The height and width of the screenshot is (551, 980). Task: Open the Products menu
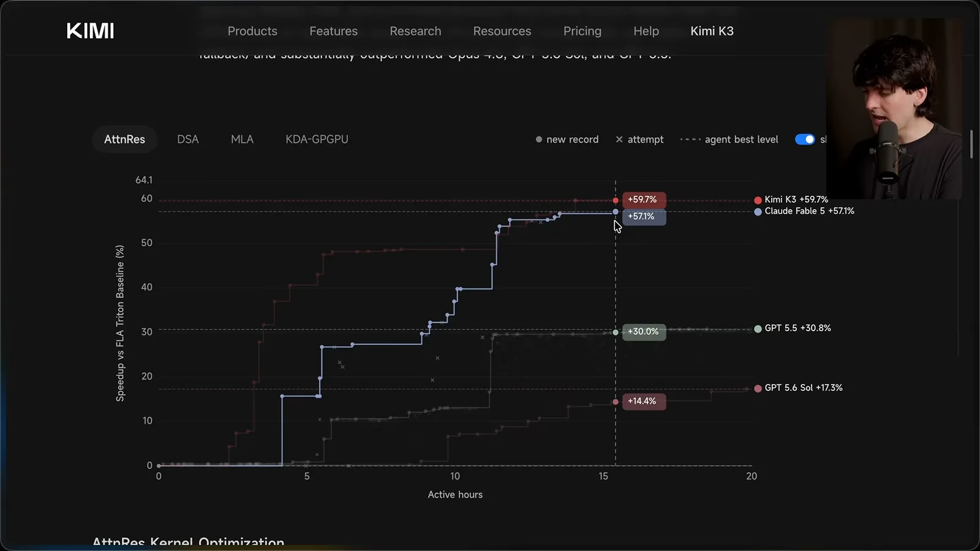tap(252, 31)
